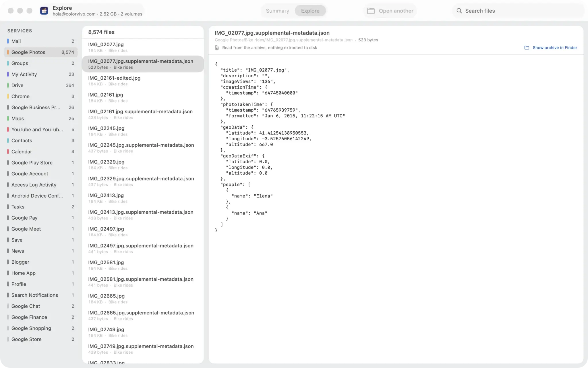This screenshot has height=368, width=588.
Task: Select file IMG_02665.jpg
Action: coord(143,299)
